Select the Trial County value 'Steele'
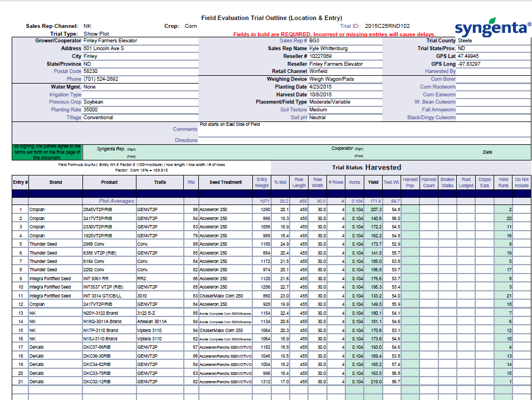 pos(465,41)
